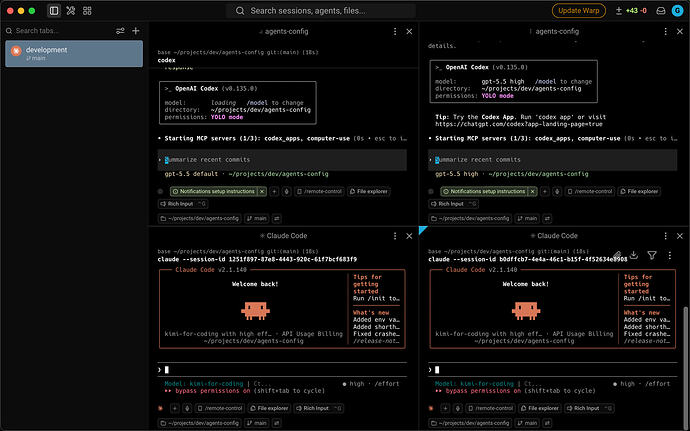Viewport: 690px width, 431px height.
Task: Click /remote-control chip in top-left pane
Action: click(319, 192)
